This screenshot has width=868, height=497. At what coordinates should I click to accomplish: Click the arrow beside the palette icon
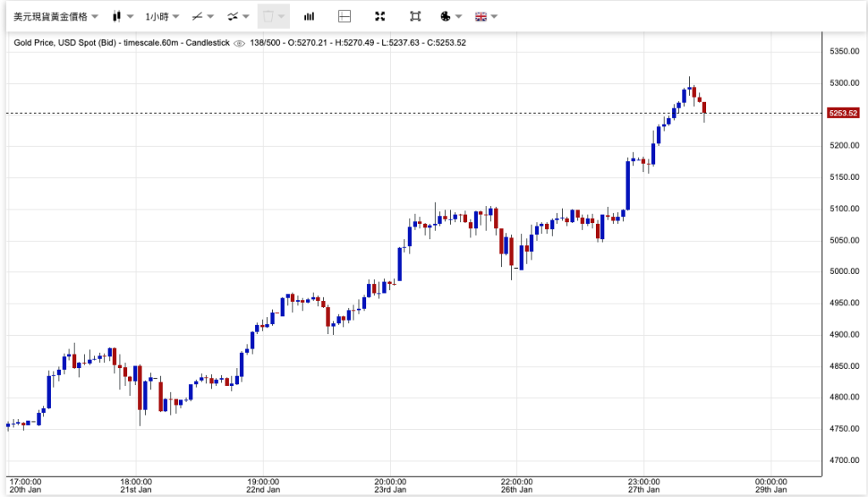point(459,16)
